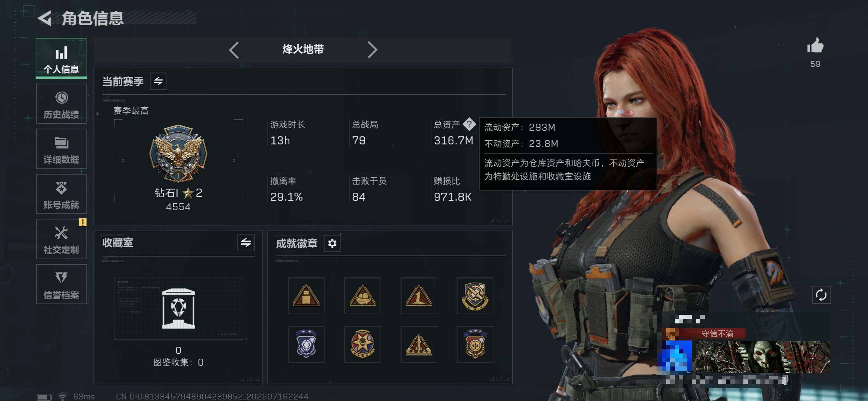The image size is (868, 401).
Task: Go back using the arrow beside 角色信息
Action: point(45,18)
